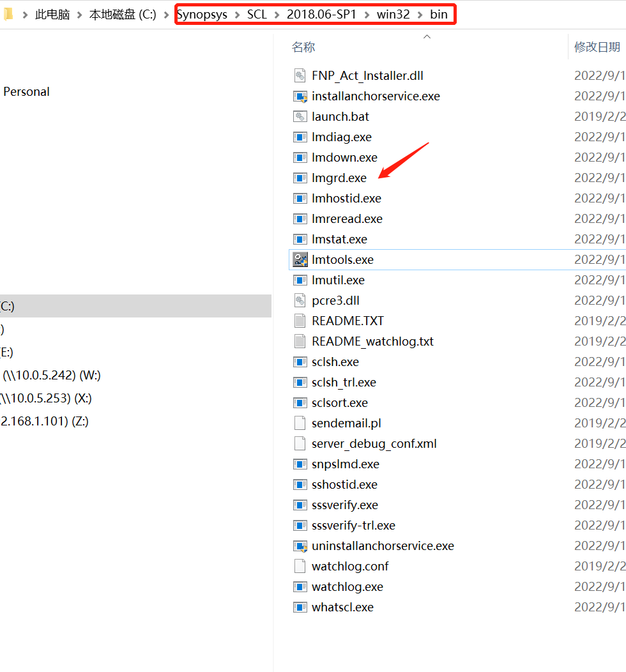Navigate to the Synopsys breadcrumb folder
The height and width of the screenshot is (672, 626).
[x=202, y=15]
